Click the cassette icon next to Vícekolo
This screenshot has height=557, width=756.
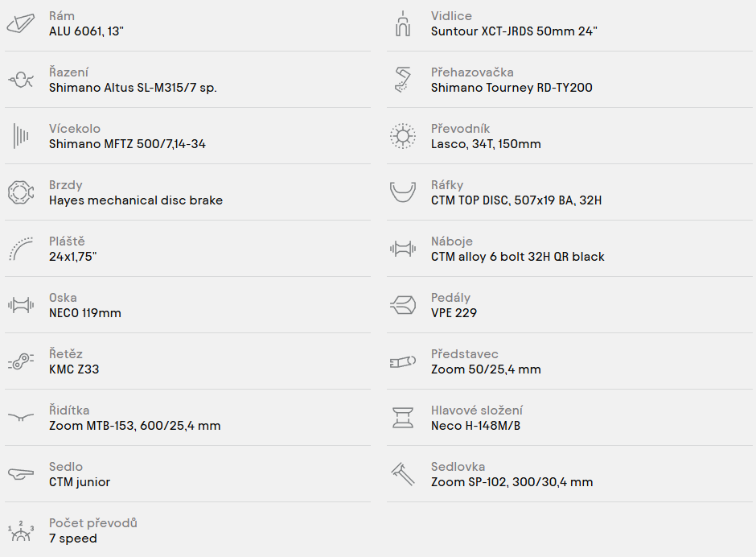(21, 136)
